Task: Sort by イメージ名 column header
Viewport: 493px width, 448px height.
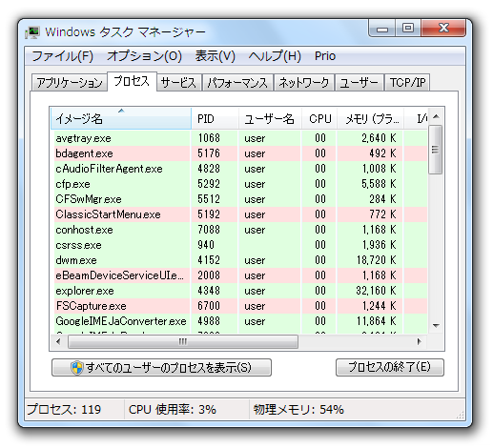Action: (x=121, y=119)
